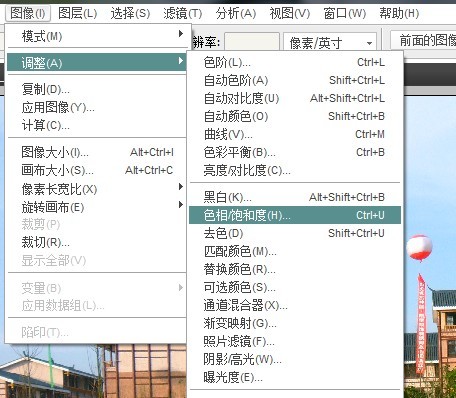Choose 曲线(V) adjustment

click(295, 134)
